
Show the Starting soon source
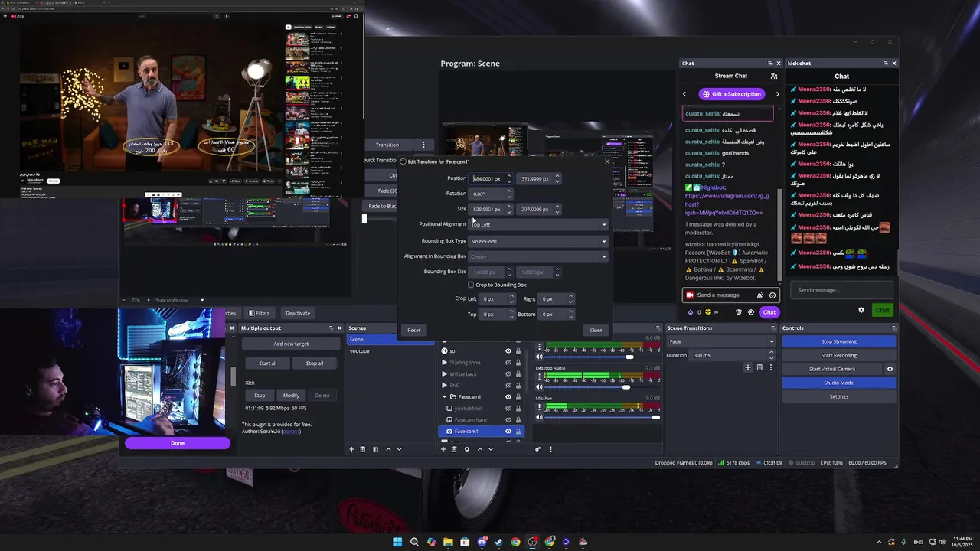[x=508, y=363]
